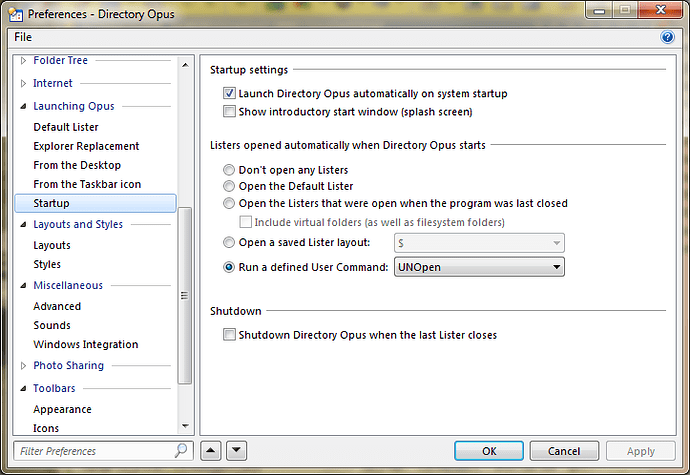This screenshot has height=475, width=690.
Task: Open the saved Lister layout dropdown
Action: (479, 243)
